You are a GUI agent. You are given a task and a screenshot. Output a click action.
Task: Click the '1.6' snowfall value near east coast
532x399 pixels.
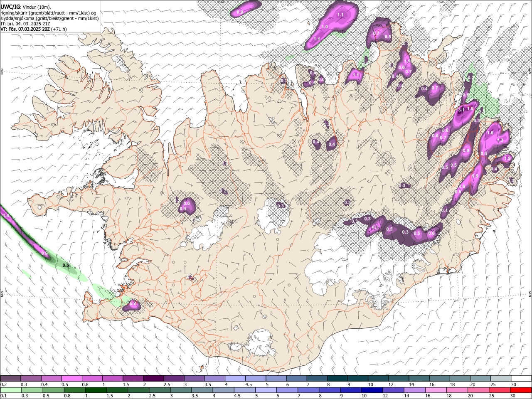[x=490, y=133]
